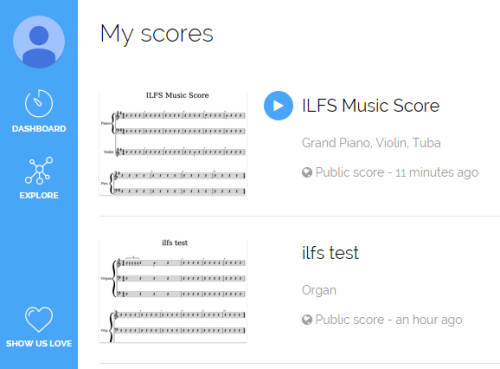Open the ilfs test score thumbnail

[x=173, y=290]
